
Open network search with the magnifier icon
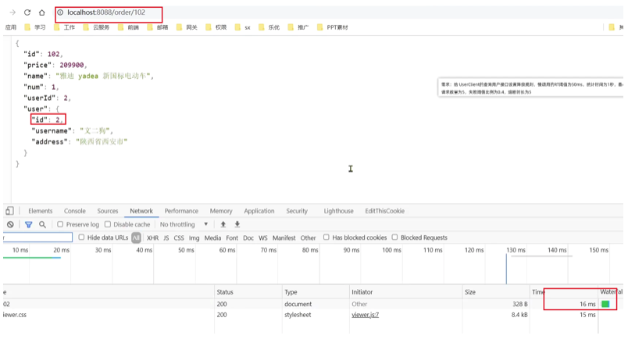click(42, 224)
